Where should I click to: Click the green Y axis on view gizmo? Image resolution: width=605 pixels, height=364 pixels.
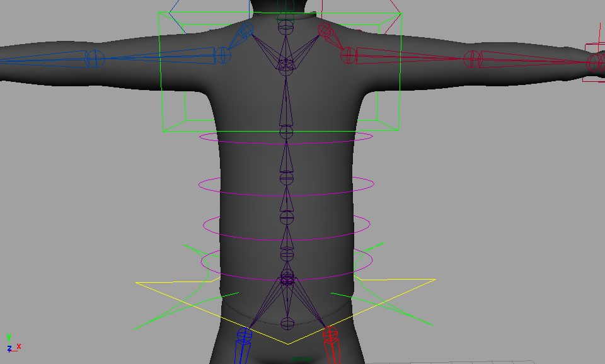coord(8,336)
